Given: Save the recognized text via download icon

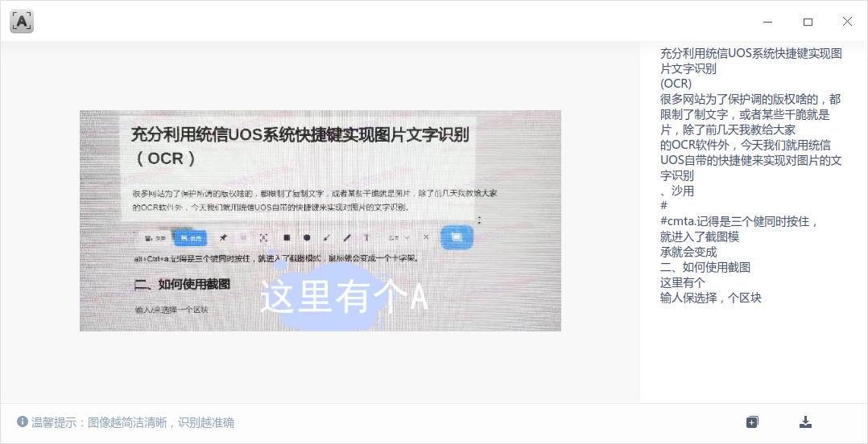Looking at the screenshot, I should tap(805, 422).
